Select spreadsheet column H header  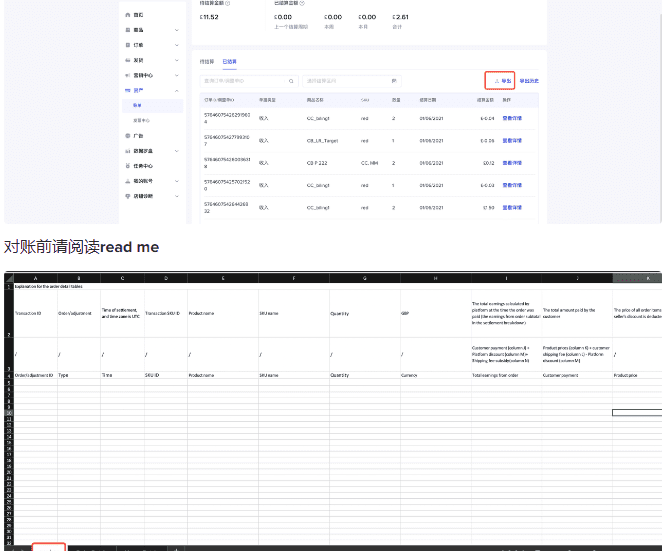point(436,278)
